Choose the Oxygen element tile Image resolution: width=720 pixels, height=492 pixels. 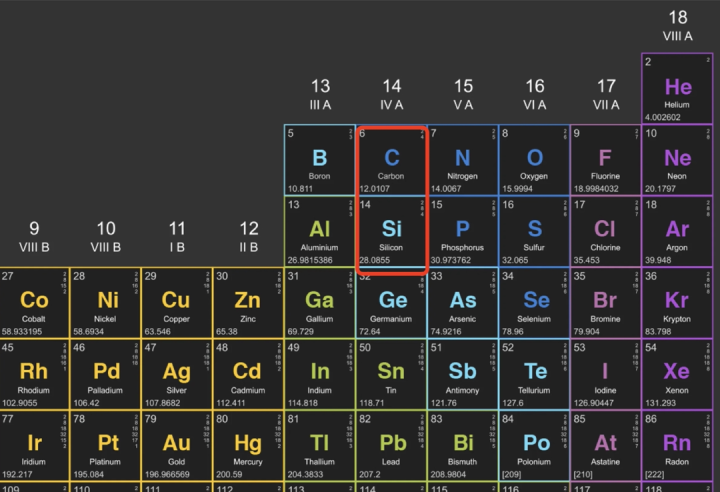[535, 160]
